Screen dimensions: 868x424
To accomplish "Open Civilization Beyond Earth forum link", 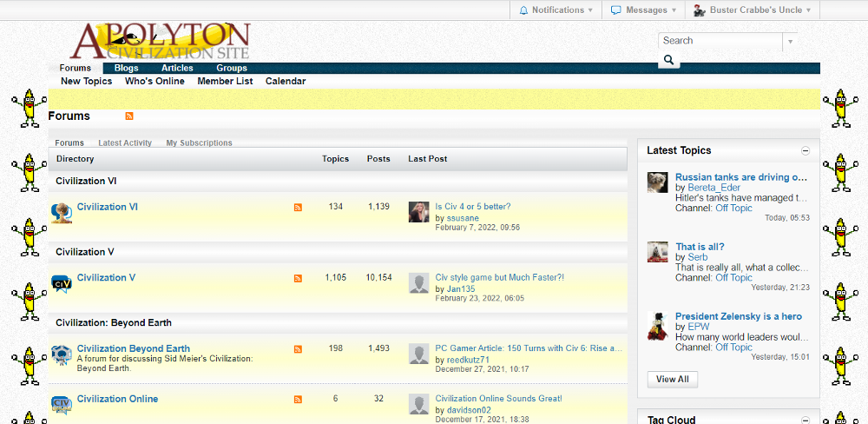I will [134, 348].
